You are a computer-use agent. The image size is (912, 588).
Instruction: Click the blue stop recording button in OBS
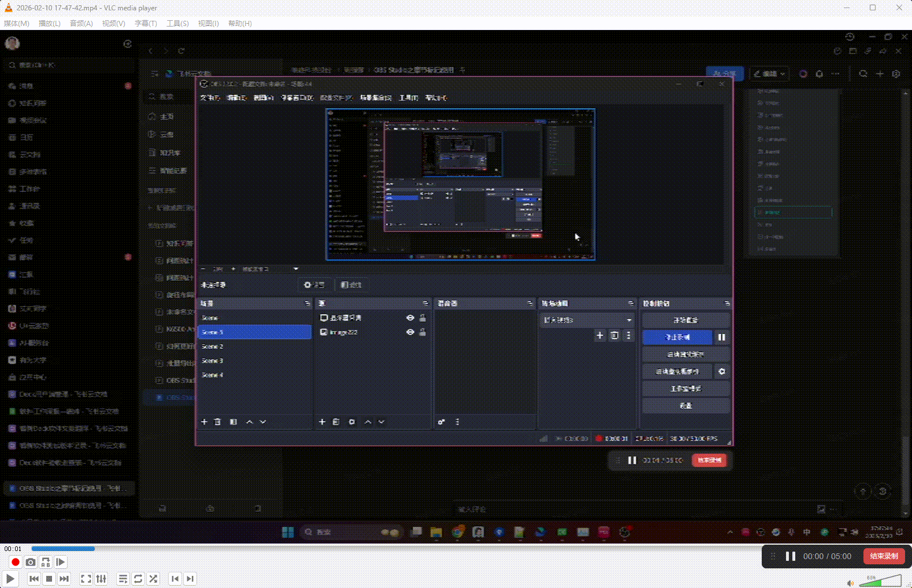[677, 337]
